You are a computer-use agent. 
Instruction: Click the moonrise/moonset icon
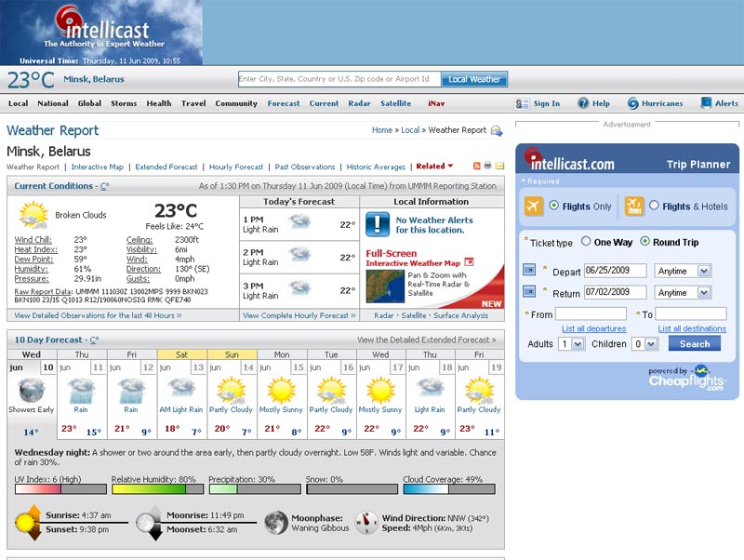150,523
